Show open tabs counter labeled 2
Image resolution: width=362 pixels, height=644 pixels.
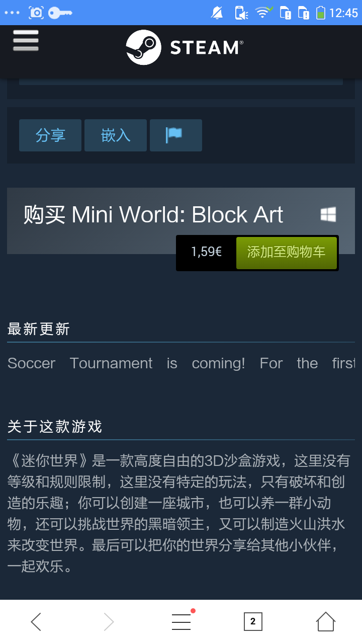click(253, 622)
